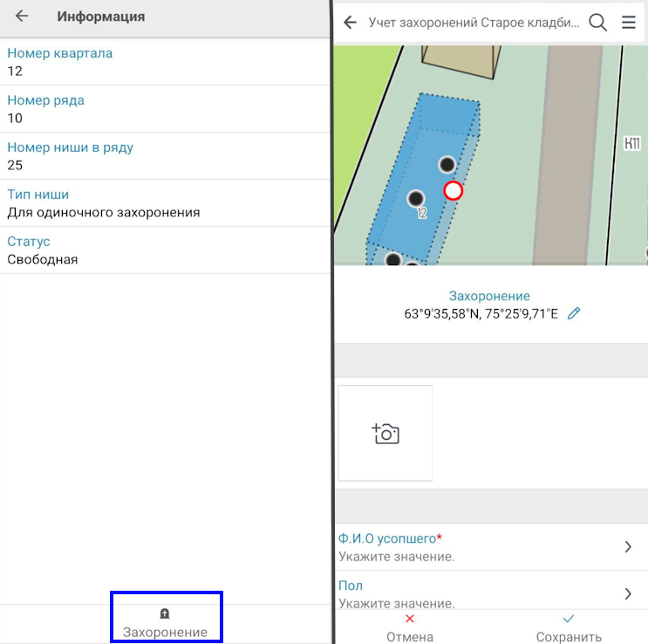
Task: Open the hamburger menu in header
Action: click(629, 23)
